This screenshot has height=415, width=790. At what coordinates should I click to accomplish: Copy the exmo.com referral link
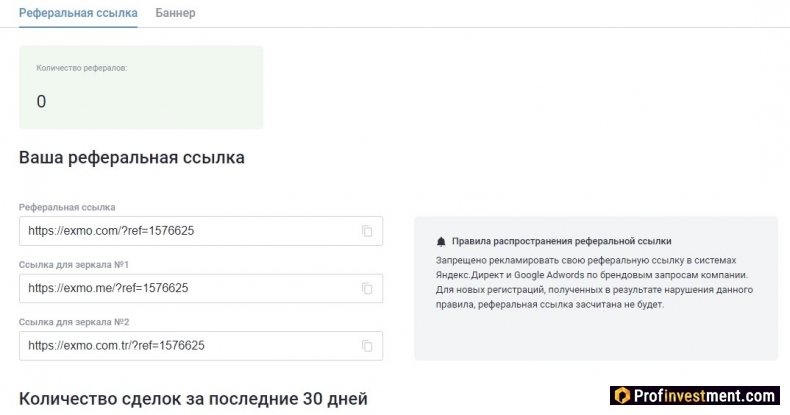click(x=367, y=231)
